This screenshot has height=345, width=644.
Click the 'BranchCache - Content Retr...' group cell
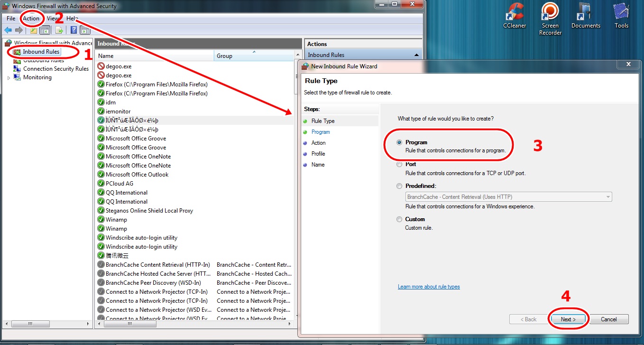pyautogui.click(x=254, y=265)
